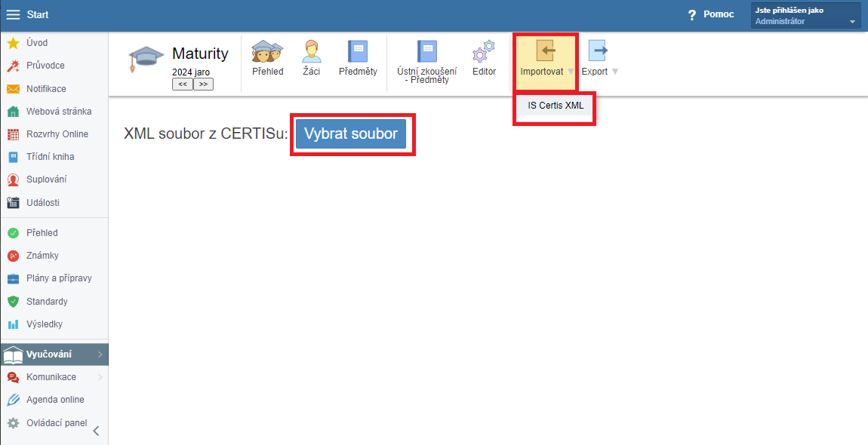Viewport: 868px width, 445px height.
Task: Click the Plány a přípravy briefcase icon
Action: (x=14, y=278)
